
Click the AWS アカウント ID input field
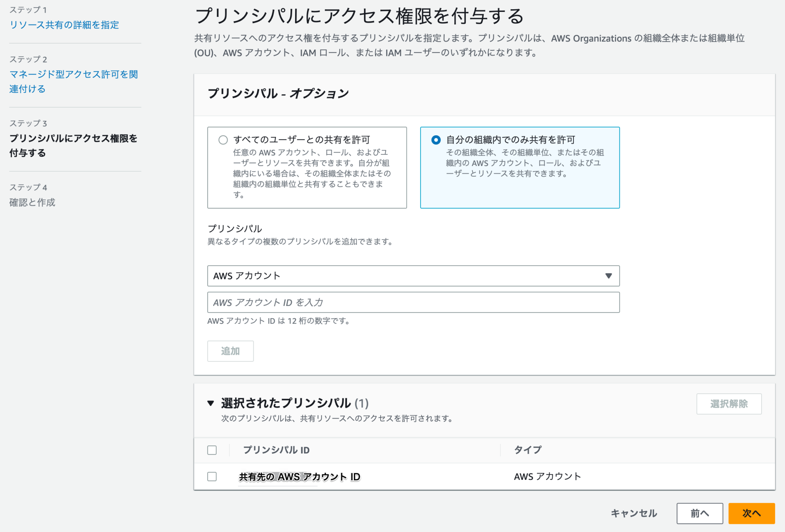click(413, 302)
